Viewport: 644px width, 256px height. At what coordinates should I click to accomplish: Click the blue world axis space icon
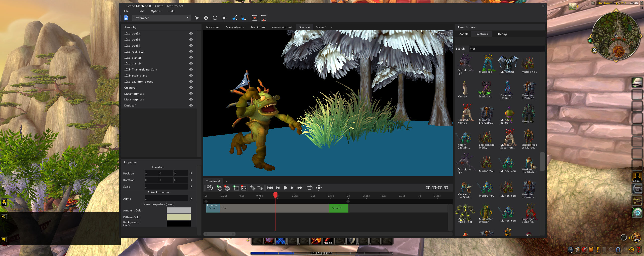pos(244,18)
